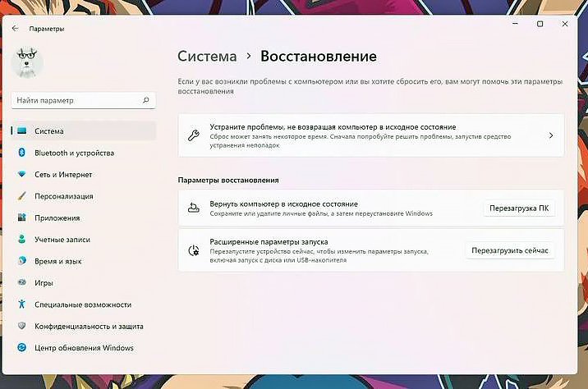Click the network diamond icon
Image resolution: width=588 pixels, height=389 pixels.
tap(21, 174)
